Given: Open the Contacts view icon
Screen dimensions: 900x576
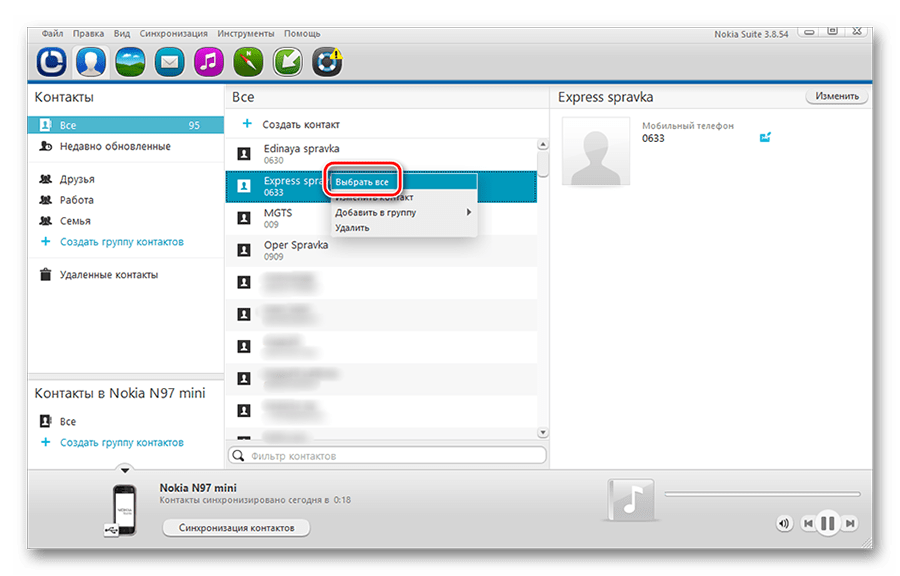Looking at the screenshot, I should click(91, 61).
